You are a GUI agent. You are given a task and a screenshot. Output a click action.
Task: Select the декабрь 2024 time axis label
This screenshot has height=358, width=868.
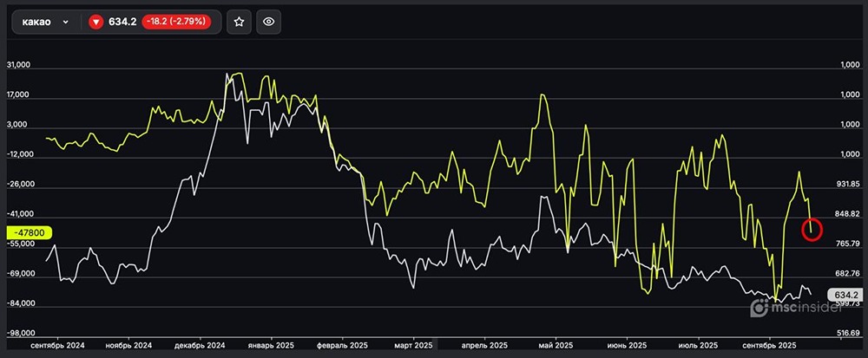point(200,344)
